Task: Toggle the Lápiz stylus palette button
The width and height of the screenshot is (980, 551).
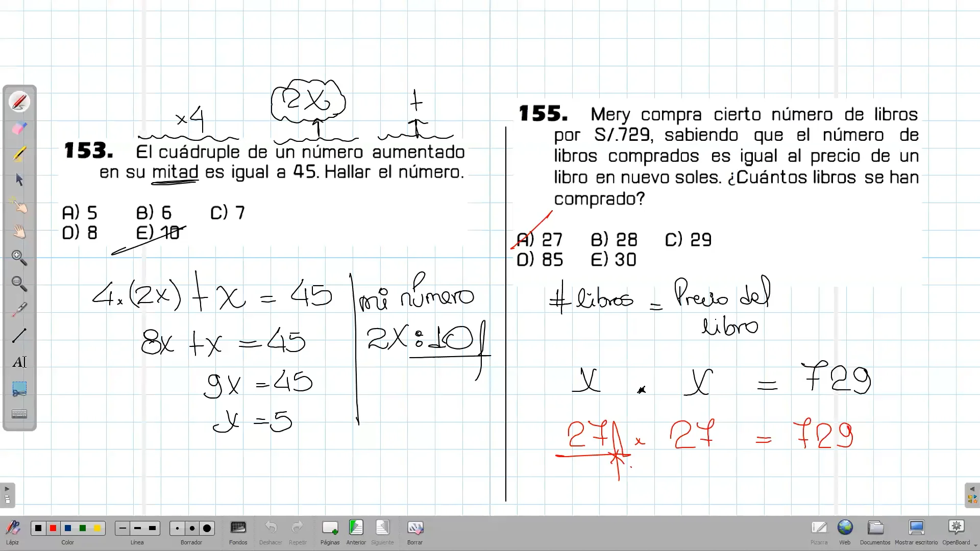Action: point(13,532)
